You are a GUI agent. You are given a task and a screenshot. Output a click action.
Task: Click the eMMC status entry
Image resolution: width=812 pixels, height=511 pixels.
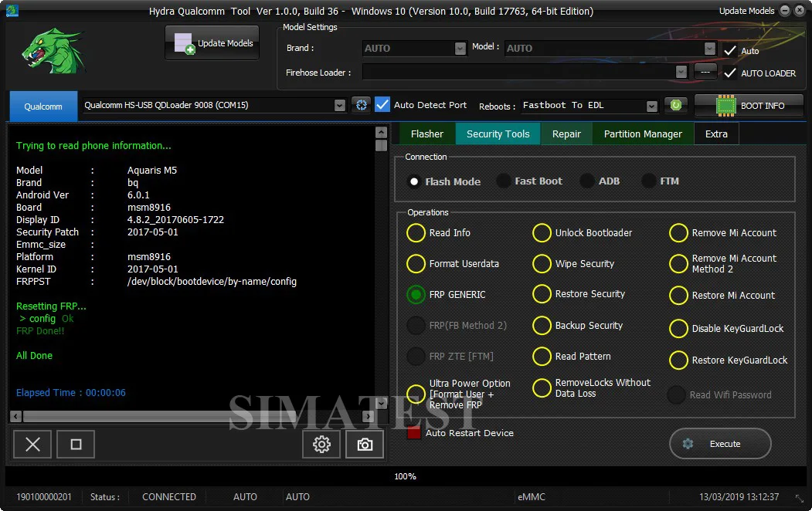pos(532,497)
